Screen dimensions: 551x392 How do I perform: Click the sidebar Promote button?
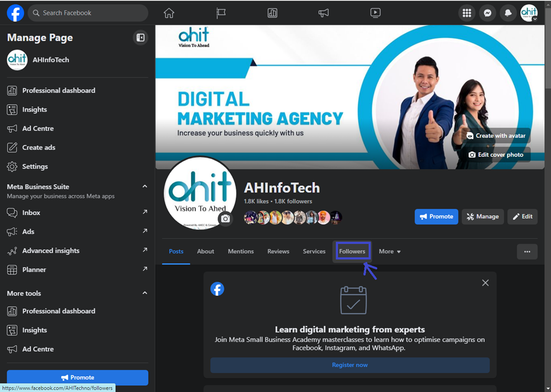(x=77, y=377)
